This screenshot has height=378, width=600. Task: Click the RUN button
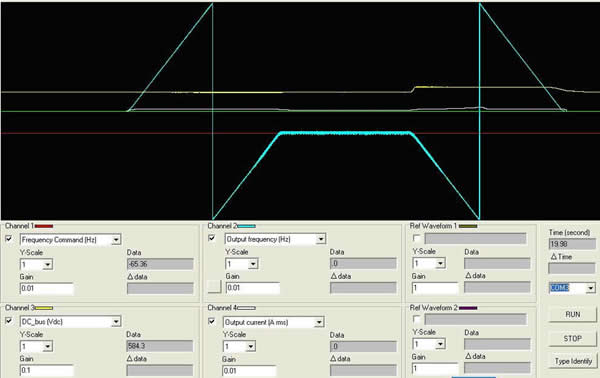click(x=572, y=314)
